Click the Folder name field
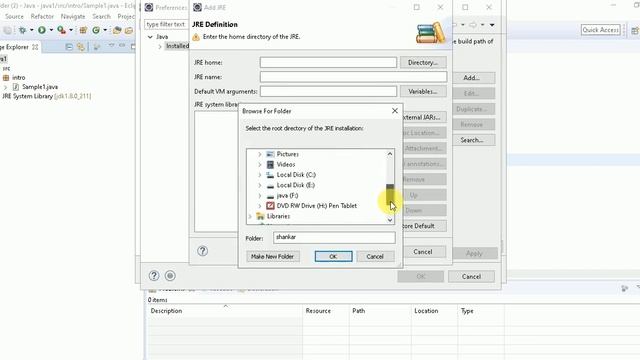This screenshot has width=640, height=360. pyautogui.click(x=334, y=237)
